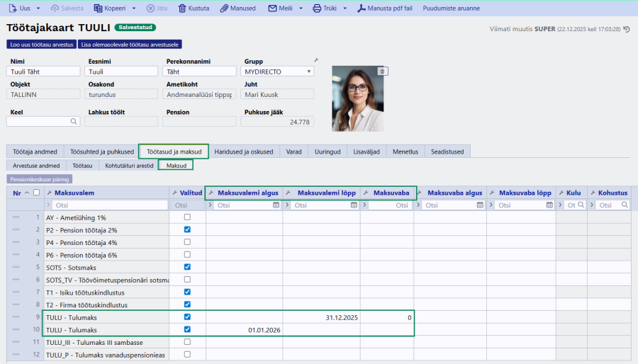638x364 pixels.
Task: Click the Kustuta trash icon in toolbar
Action: pyautogui.click(x=182, y=8)
